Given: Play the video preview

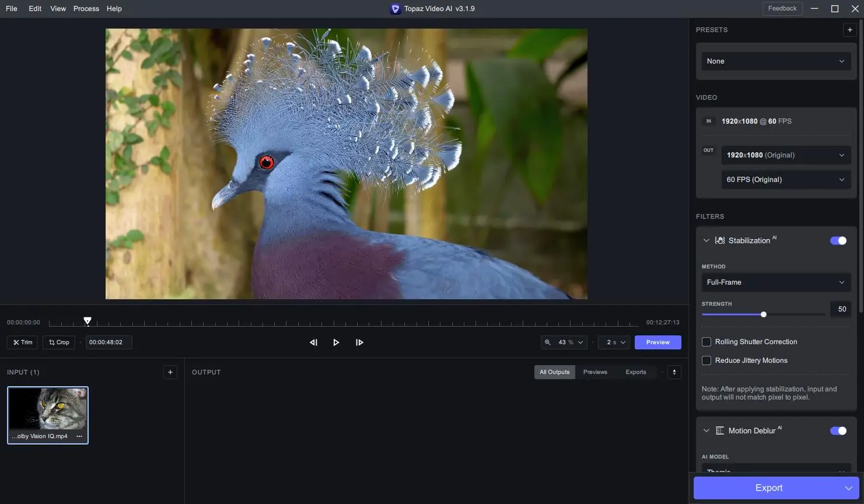Looking at the screenshot, I should coord(336,342).
